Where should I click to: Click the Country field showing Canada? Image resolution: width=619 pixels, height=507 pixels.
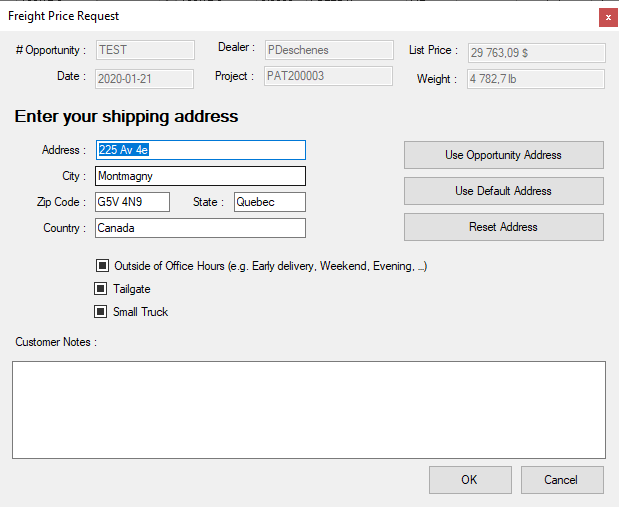tap(200, 228)
